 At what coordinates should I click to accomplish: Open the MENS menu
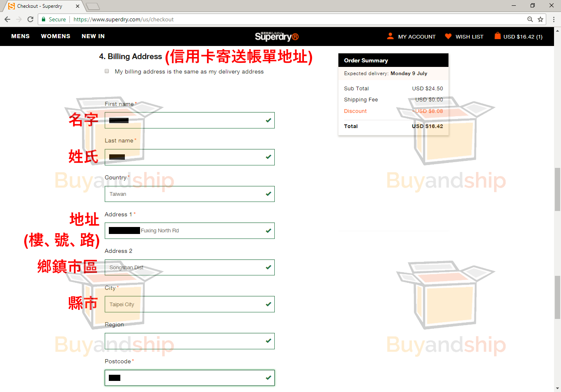(x=21, y=36)
